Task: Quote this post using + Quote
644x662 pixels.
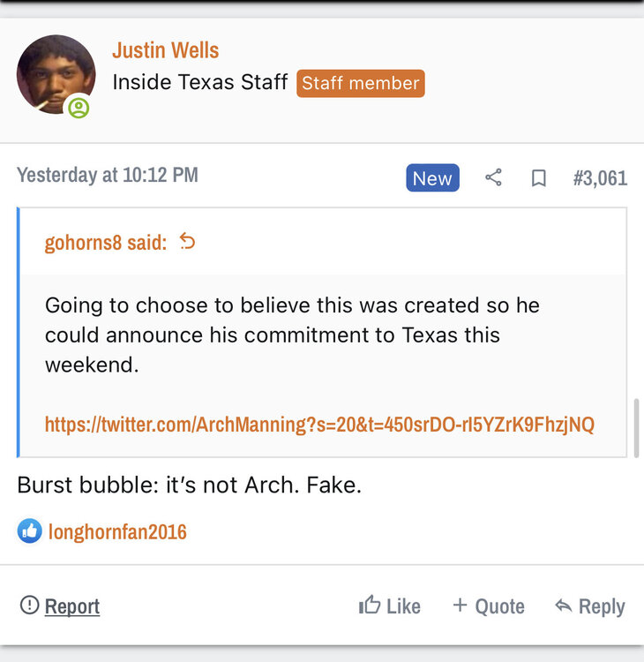Action: click(x=488, y=606)
